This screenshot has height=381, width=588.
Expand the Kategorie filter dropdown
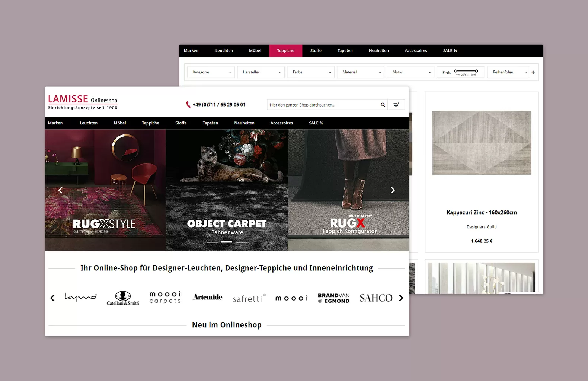[211, 72]
